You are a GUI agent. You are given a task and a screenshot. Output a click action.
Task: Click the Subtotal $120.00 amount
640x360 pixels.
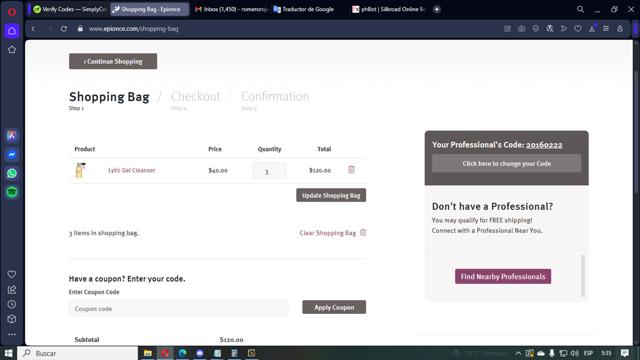coord(231,340)
